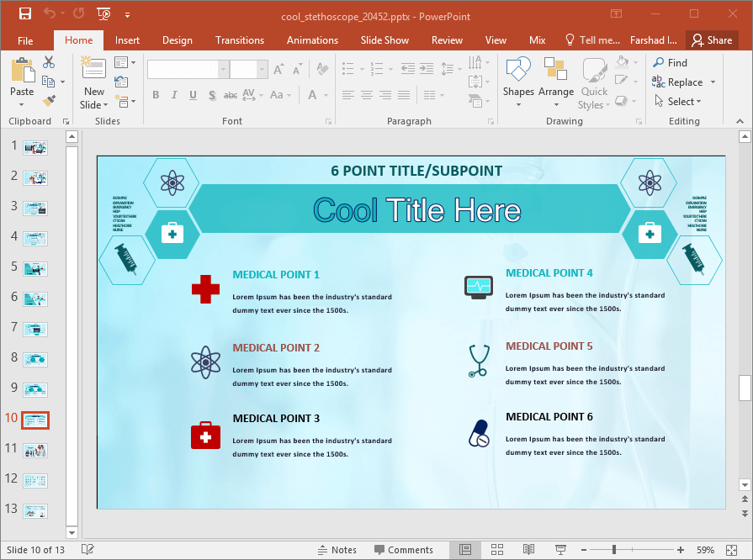The width and height of the screenshot is (753, 560).
Task: Toggle the Notes pane
Action: 337,550
